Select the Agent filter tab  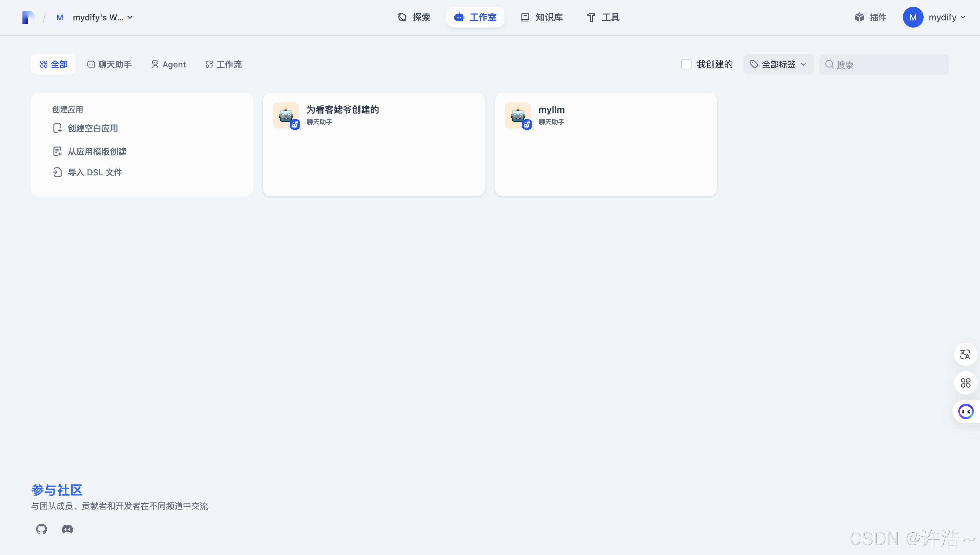[169, 65]
